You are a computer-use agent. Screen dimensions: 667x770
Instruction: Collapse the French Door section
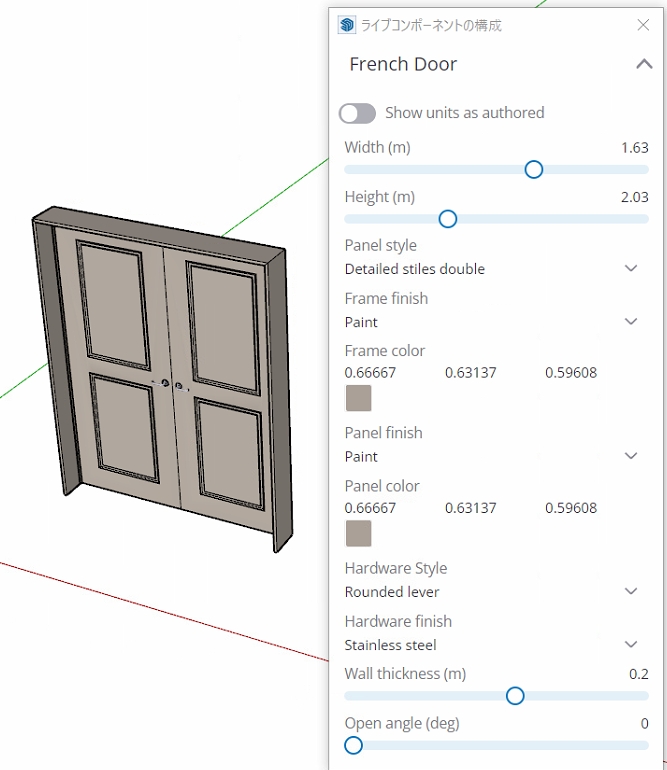tap(644, 65)
